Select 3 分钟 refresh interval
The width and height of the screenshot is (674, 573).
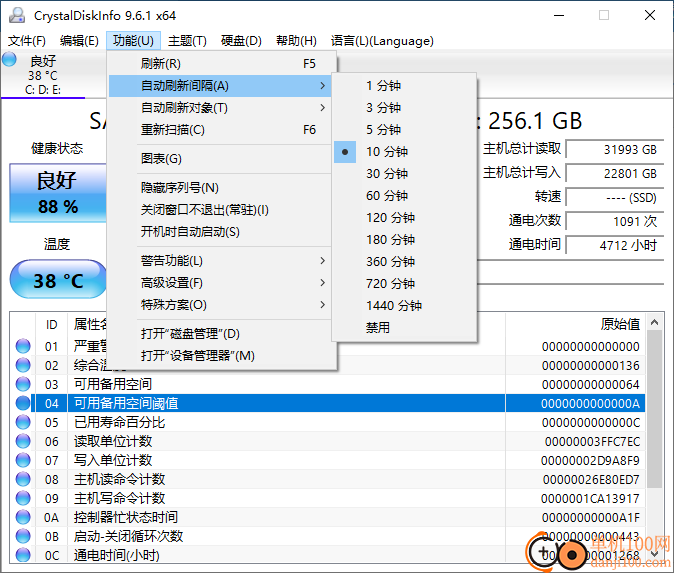[404, 107]
